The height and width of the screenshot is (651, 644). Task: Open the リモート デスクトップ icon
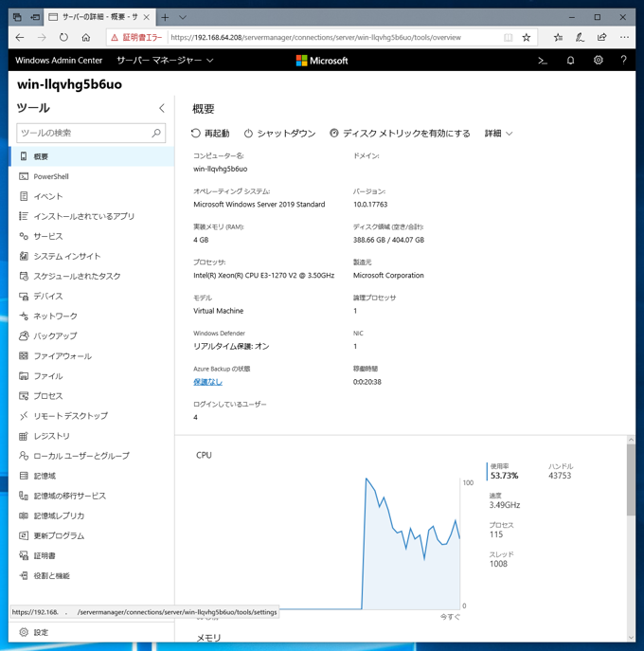click(x=24, y=416)
